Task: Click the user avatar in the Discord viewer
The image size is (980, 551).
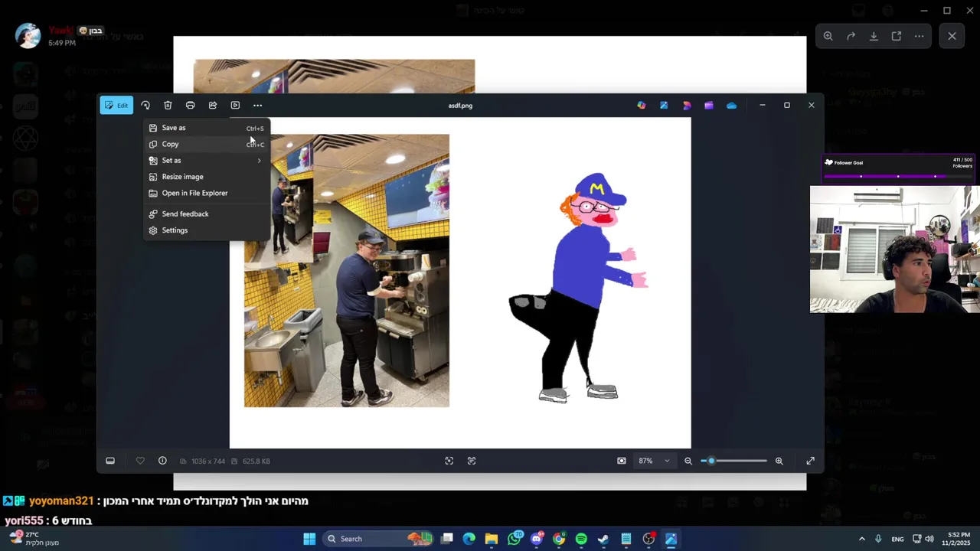Action: click(28, 36)
